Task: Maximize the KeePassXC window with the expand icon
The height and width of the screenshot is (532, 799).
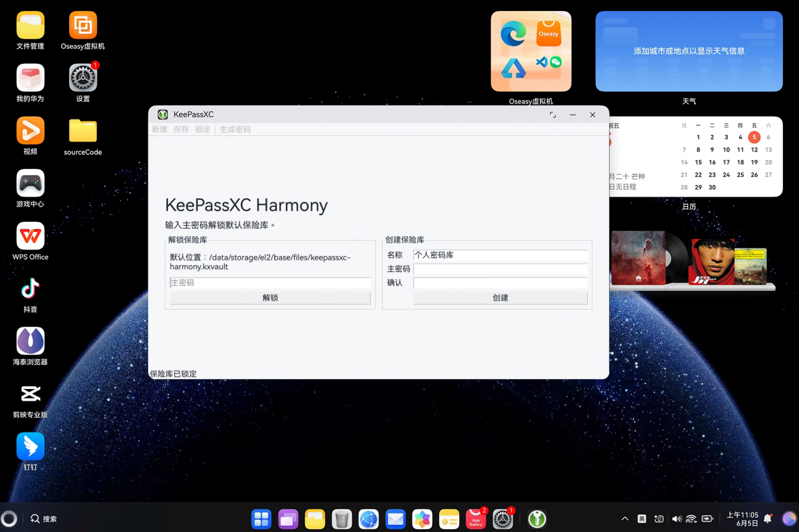Action: (552, 115)
